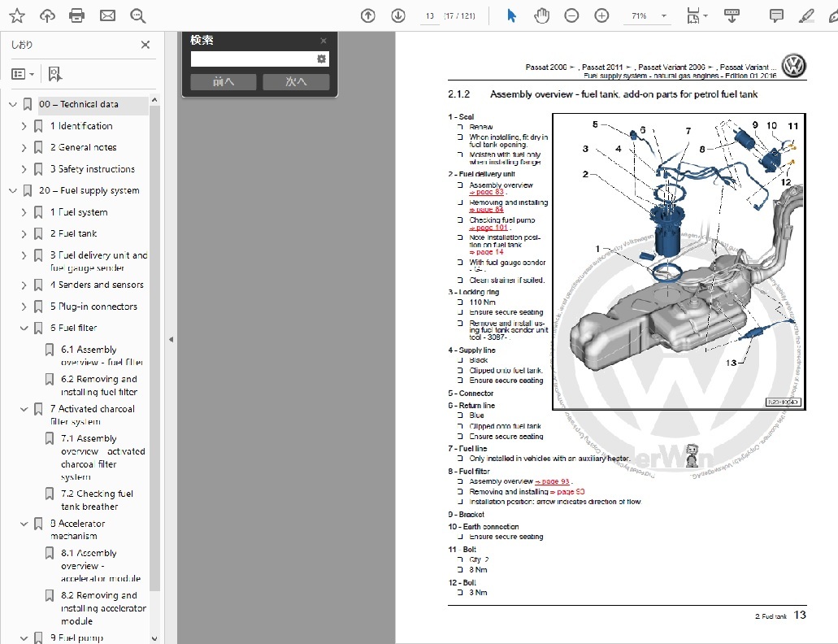
Task: Click the bookmarks panel scrollbar thumb
Action: click(154, 347)
